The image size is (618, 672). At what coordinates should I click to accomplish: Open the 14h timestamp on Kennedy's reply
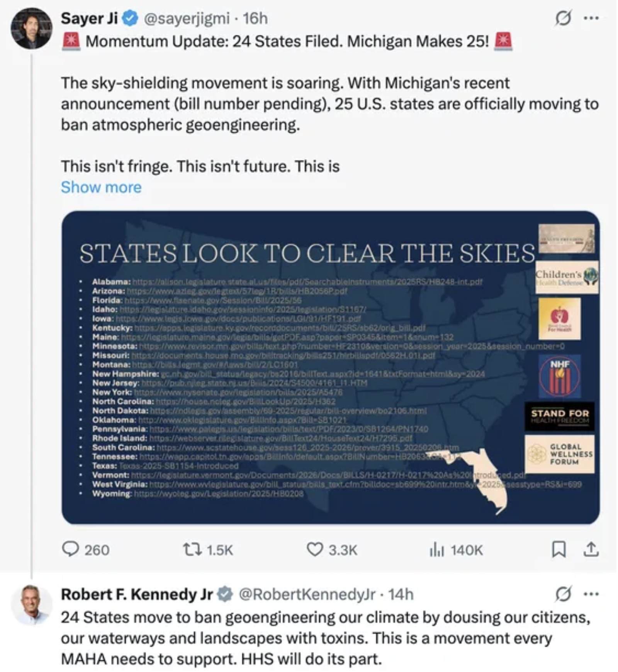(401, 594)
